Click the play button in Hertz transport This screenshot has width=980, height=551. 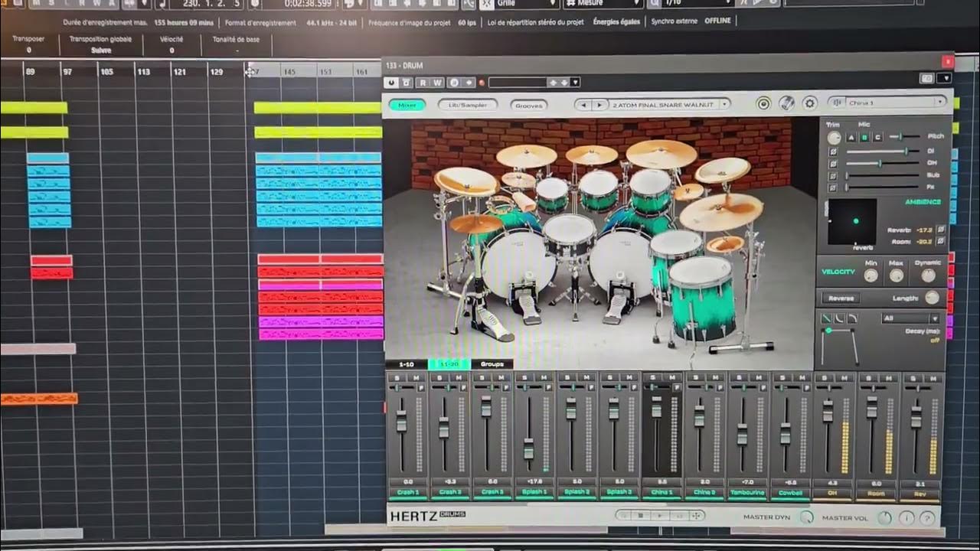tap(659, 516)
